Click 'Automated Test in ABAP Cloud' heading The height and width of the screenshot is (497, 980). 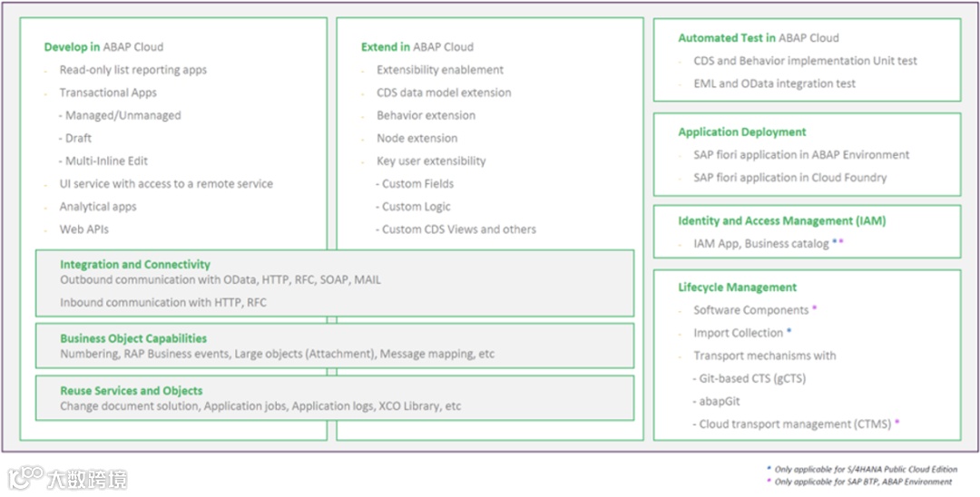tap(759, 38)
